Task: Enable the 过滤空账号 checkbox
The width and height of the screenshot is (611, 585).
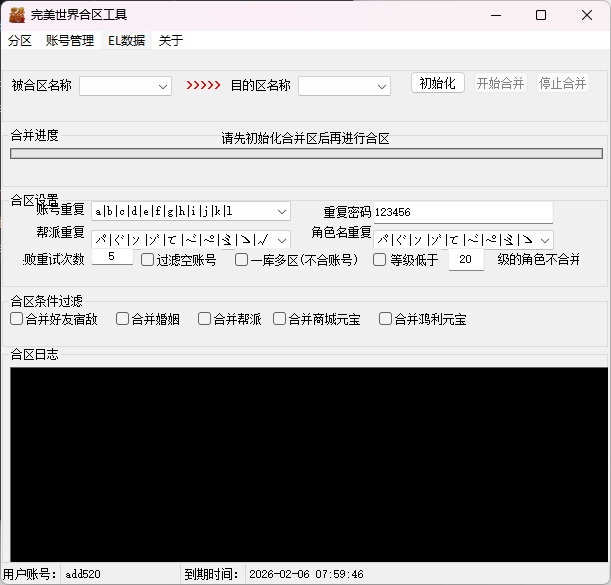Action: point(148,260)
